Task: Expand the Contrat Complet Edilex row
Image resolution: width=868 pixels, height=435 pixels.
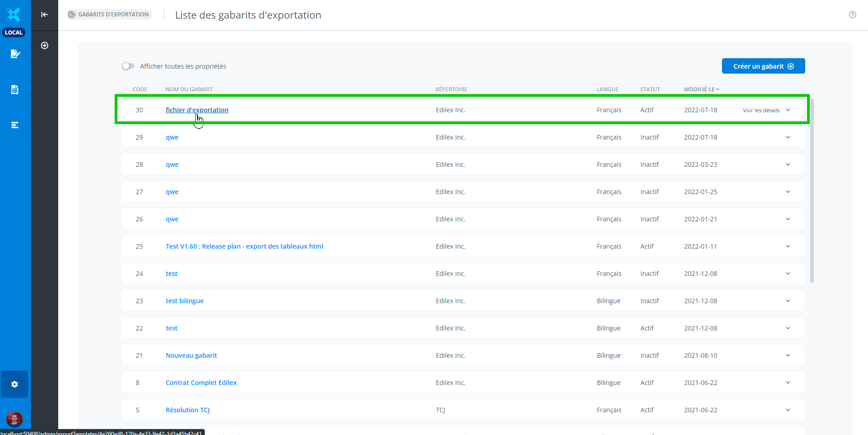Action: (787, 383)
